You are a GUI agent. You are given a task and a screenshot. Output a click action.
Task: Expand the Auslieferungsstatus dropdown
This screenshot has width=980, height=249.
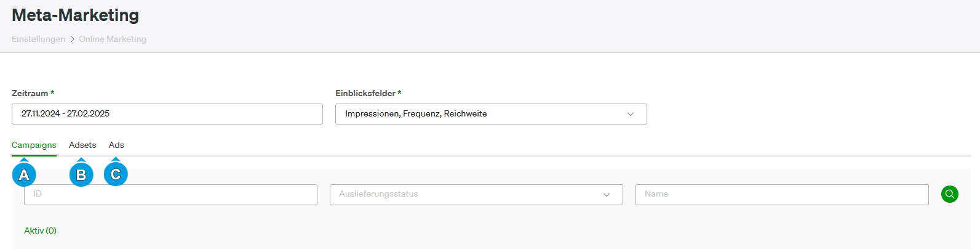[x=476, y=195]
